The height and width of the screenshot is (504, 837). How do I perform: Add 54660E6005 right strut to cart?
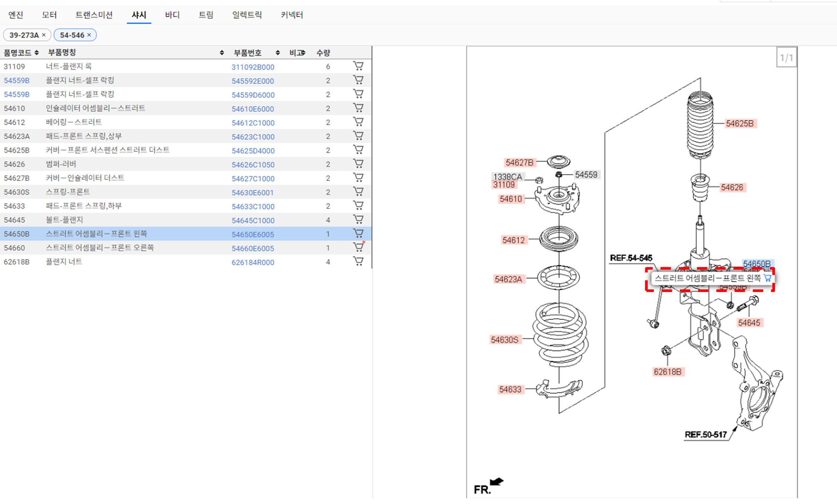point(358,247)
